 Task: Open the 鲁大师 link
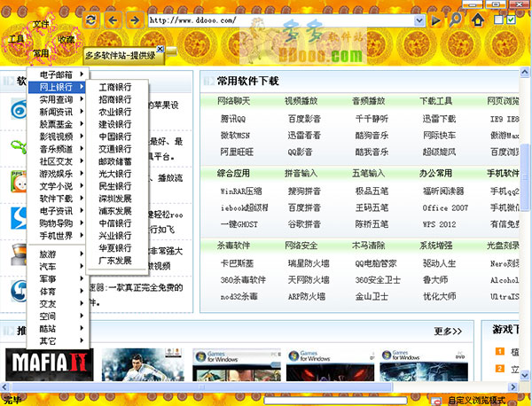[435, 280]
